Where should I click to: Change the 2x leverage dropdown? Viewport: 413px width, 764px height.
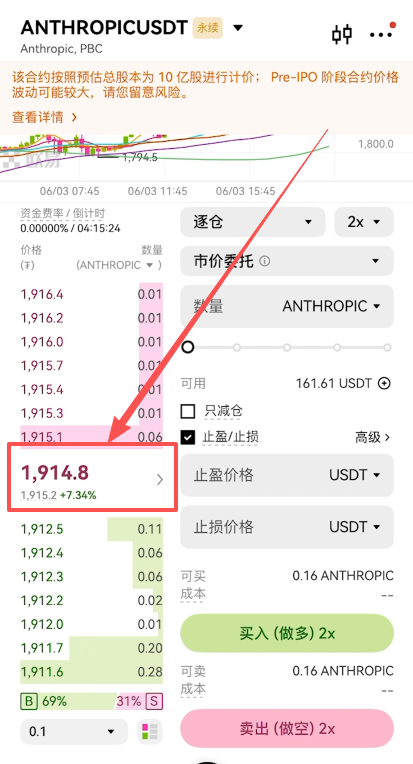(x=364, y=222)
